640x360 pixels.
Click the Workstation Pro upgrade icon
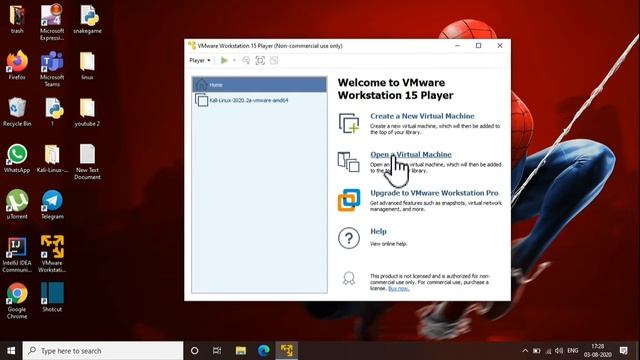[x=349, y=200]
